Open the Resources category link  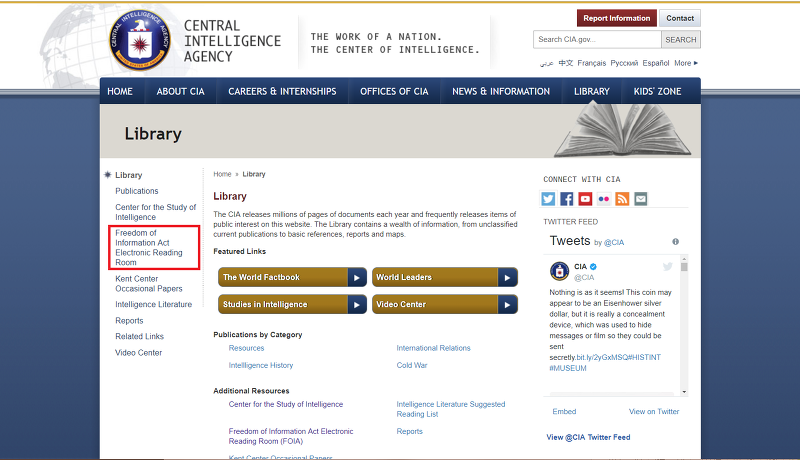pos(246,348)
